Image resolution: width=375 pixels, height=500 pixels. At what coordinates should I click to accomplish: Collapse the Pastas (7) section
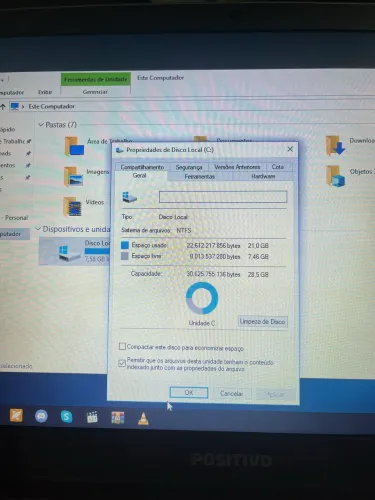click(x=41, y=125)
